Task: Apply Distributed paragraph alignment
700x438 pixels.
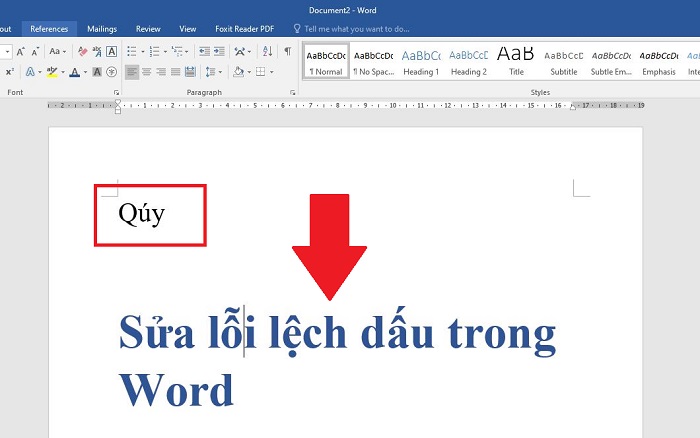Action: pos(191,71)
